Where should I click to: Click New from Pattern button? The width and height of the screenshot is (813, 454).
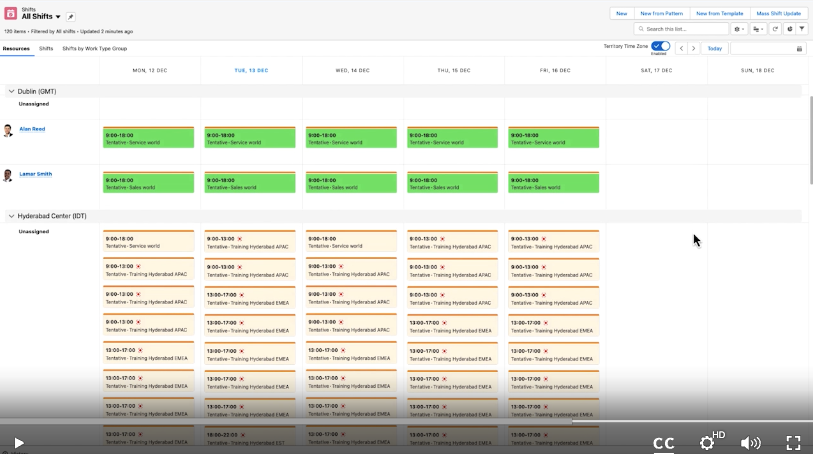tap(662, 13)
